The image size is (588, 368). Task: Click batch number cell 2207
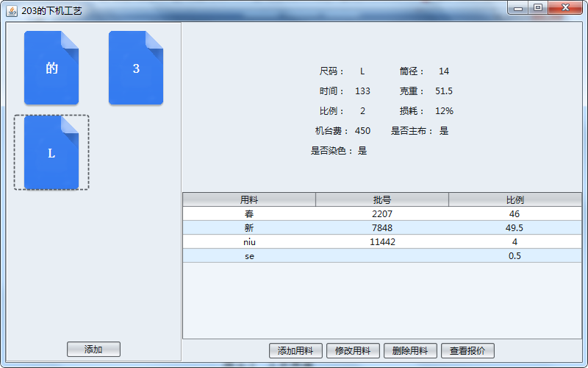pos(382,213)
